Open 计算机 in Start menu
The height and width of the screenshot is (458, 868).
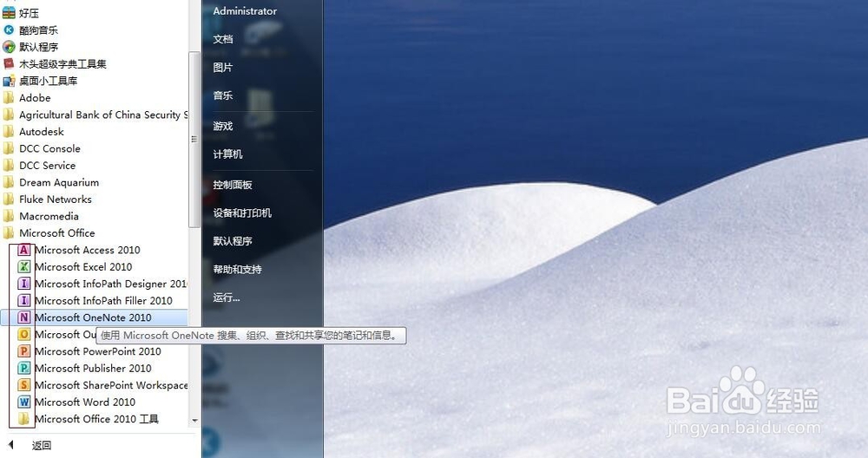(x=228, y=154)
